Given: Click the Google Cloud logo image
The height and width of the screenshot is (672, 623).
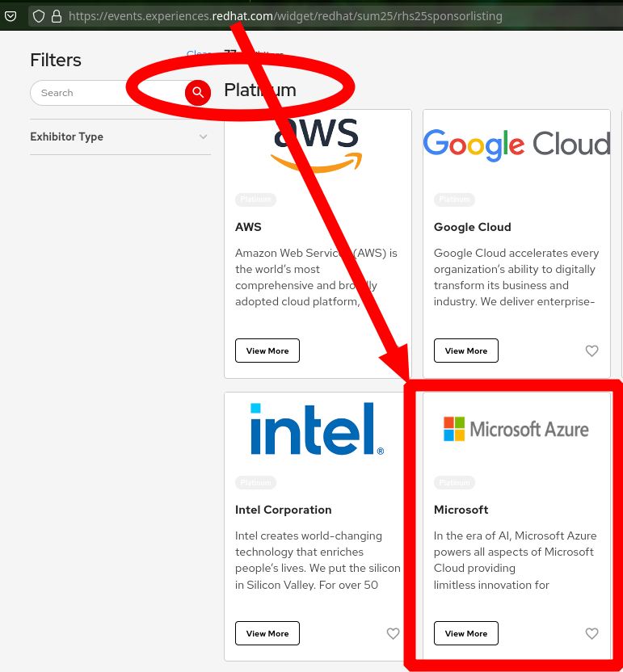Looking at the screenshot, I should pyautogui.click(x=516, y=145).
